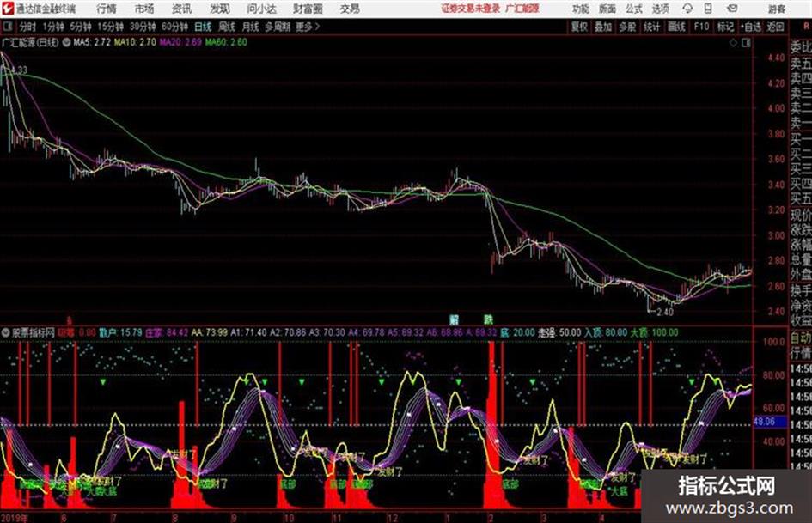Click the green 解 marker above sub-chart
The height and width of the screenshot is (523, 812).
455,319
